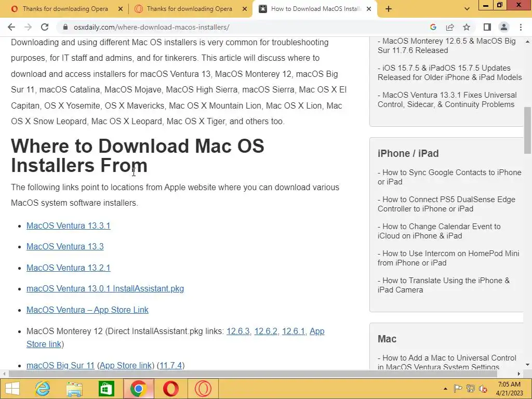Click the horizontal scrollbar at page bottom
Screen dimensions: 532x399
[253, 374]
